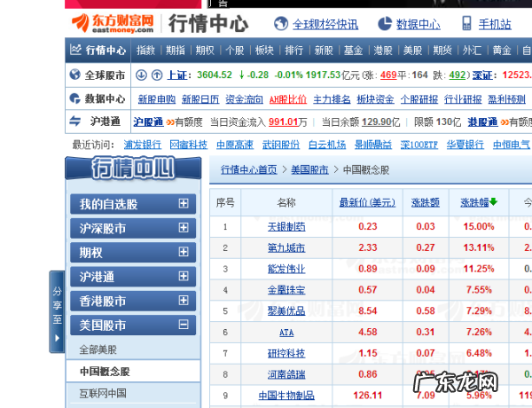Open 指数 in top navigation

pos(145,51)
